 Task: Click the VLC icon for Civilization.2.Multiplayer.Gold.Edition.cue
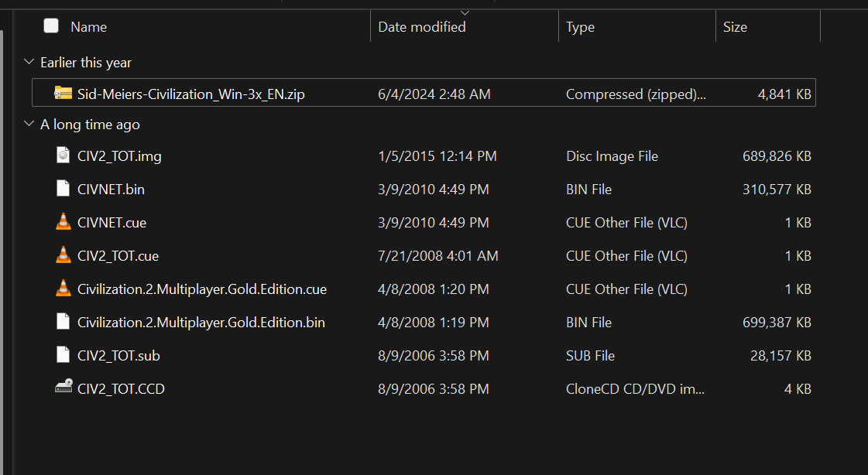point(63,289)
